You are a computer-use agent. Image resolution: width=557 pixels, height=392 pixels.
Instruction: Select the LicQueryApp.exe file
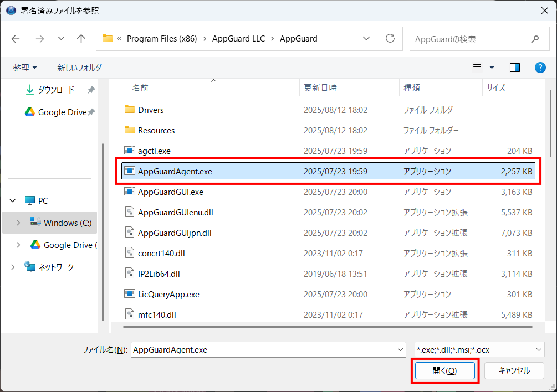pos(168,294)
